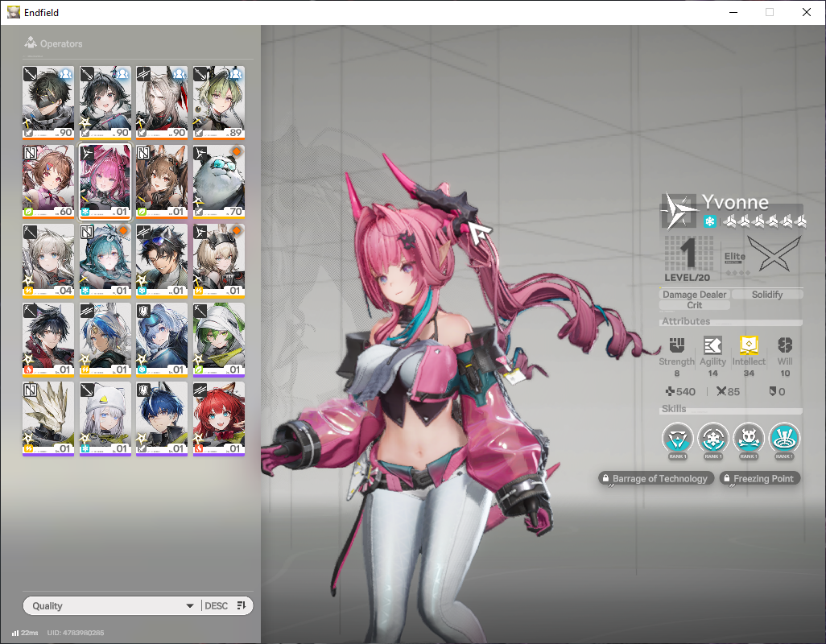The height and width of the screenshot is (644, 826).
Task: Select the green-haired white-hooded operator
Action: 219,339
